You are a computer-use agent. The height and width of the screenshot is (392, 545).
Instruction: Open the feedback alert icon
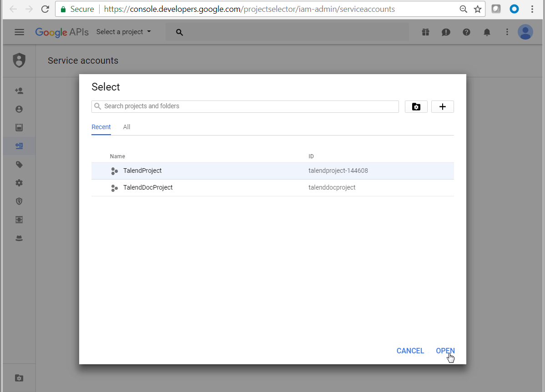pos(446,32)
